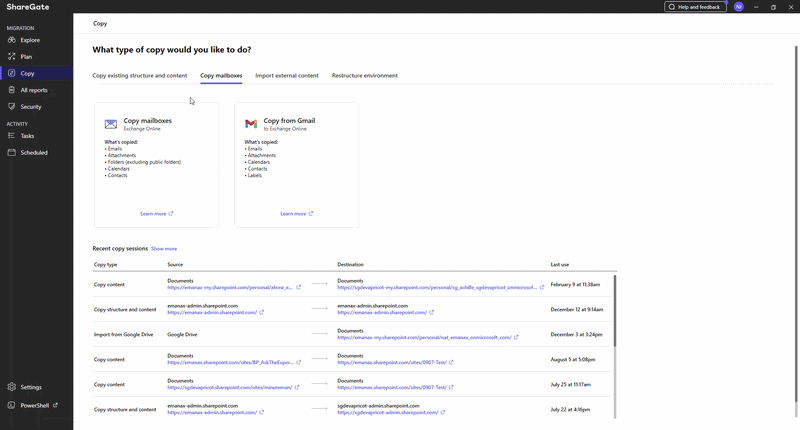Image resolution: width=800 pixels, height=430 pixels.
Task: Open the December 12 destination external link icon
Action: (432, 313)
